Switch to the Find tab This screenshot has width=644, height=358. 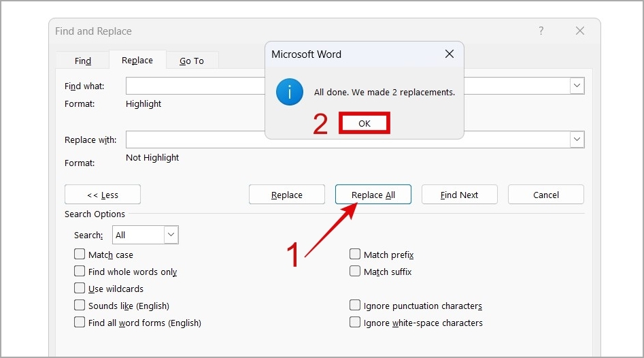[82, 61]
